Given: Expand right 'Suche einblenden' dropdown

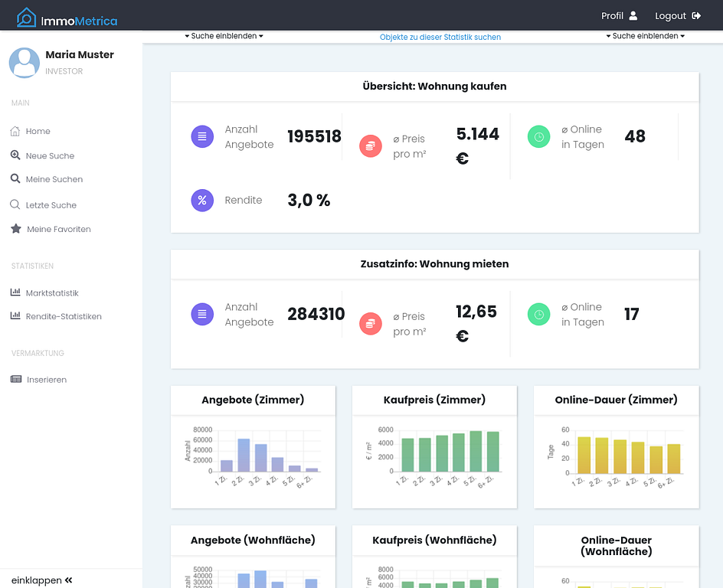Looking at the screenshot, I should click(645, 36).
